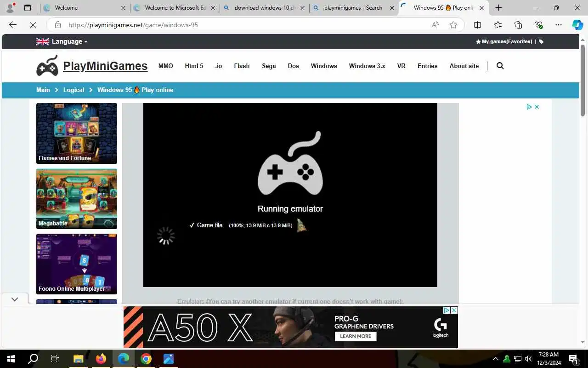
Task: Open the .io games menu
Action: 219,66
